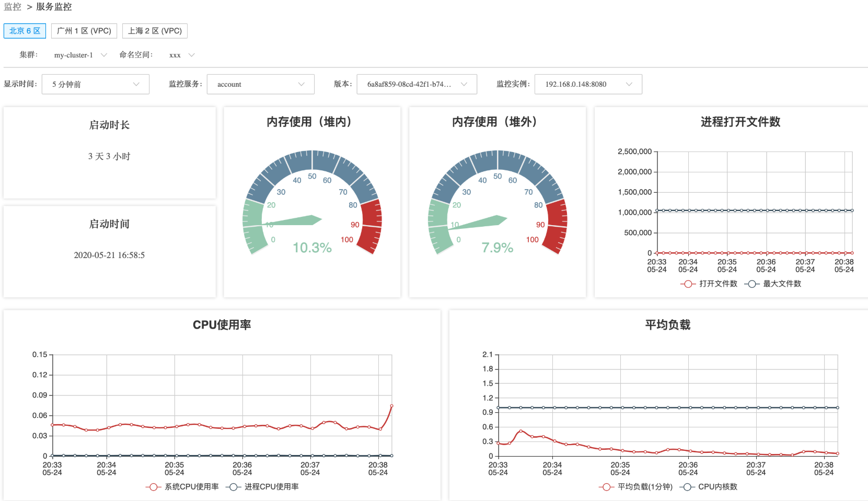Select the 北京 6 区 region tab
The width and height of the screenshot is (868, 501).
pyautogui.click(x=25, y=31)
